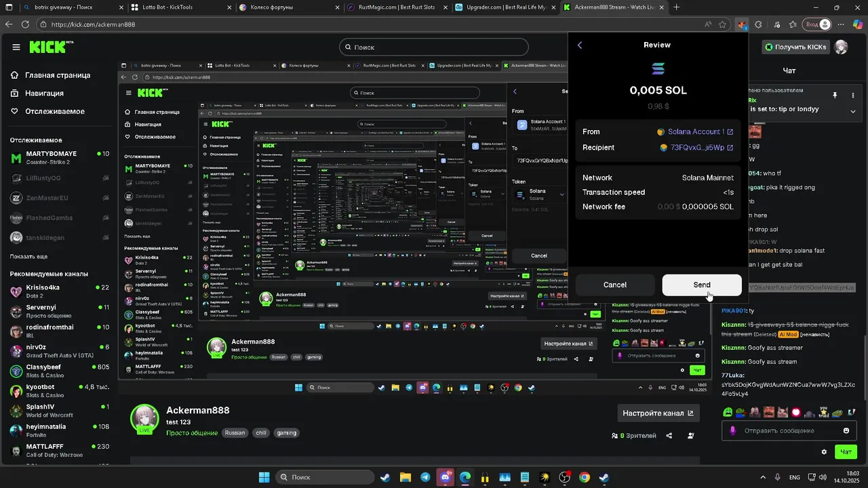The height and width of the screenshot is (488, 868).
Task: Click the address bar URL
Action: coord(93,24)
